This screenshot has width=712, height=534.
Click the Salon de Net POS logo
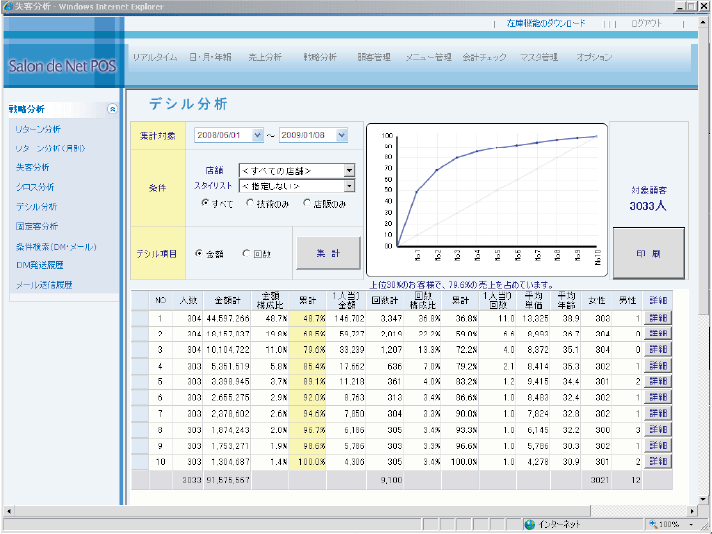tap(60, 67)
